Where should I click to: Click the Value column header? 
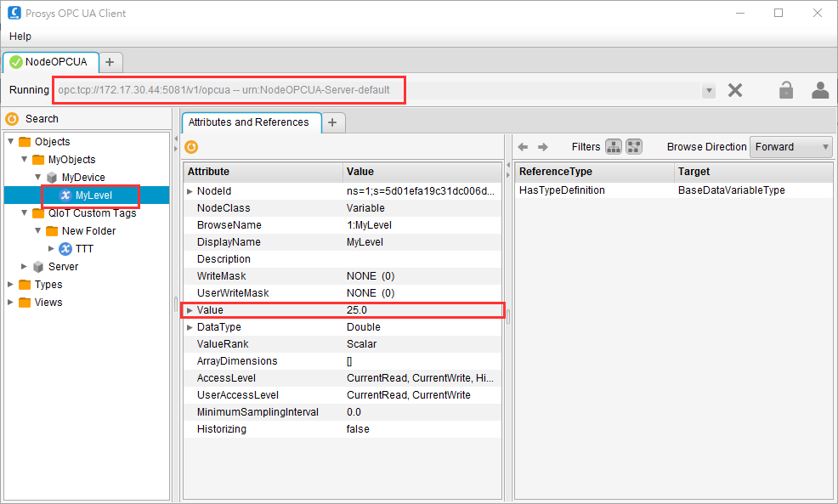click(422, 172)
